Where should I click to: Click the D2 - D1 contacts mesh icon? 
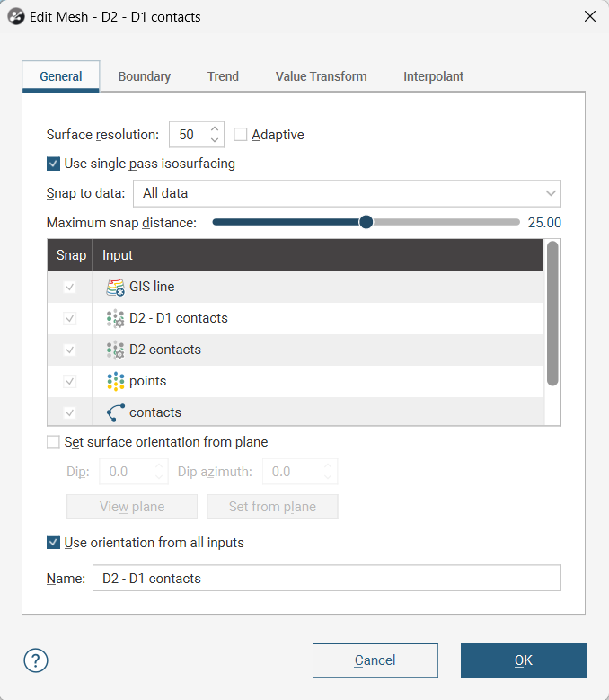click(x=115, y=318)
